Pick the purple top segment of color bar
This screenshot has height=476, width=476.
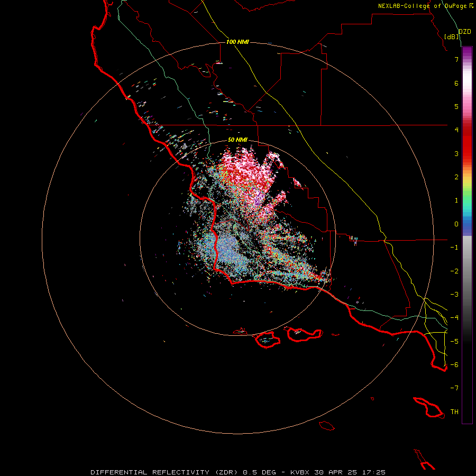[x=467, y=53]
